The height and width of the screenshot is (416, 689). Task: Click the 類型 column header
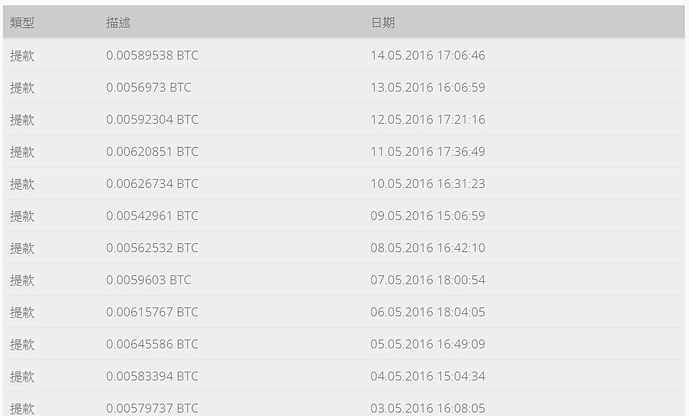(22, 22)
